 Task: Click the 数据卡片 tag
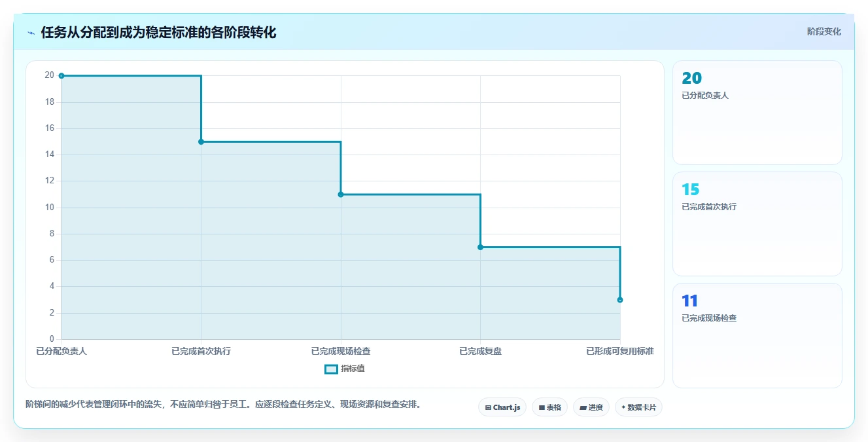coord(639,407)
